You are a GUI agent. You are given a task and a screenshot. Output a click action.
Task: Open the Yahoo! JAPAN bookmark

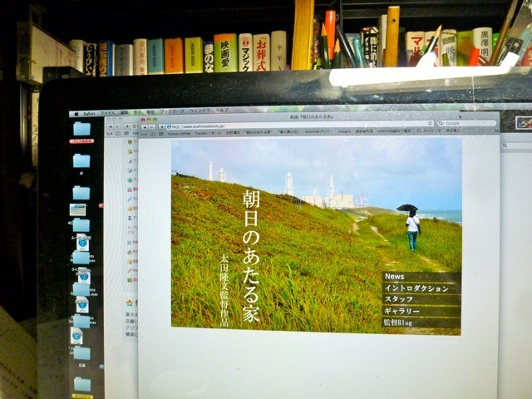180,134
